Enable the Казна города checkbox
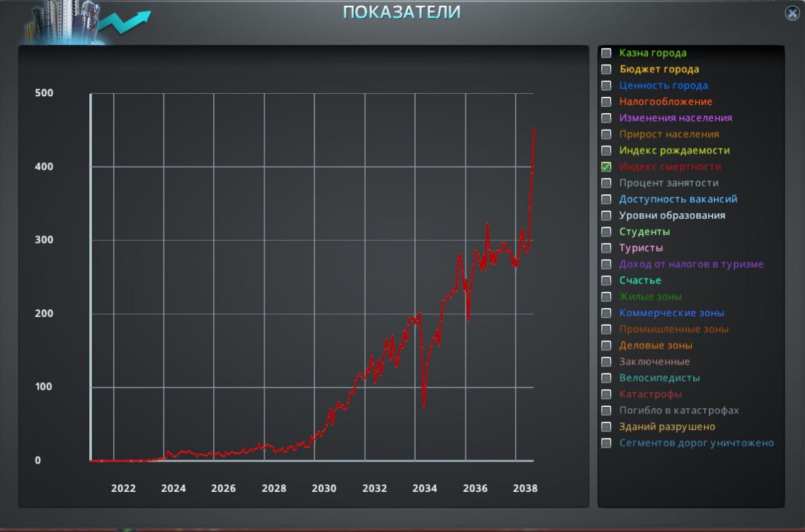Image resolution: width=805 pixels, height=532 pixels. coord(606,53)
